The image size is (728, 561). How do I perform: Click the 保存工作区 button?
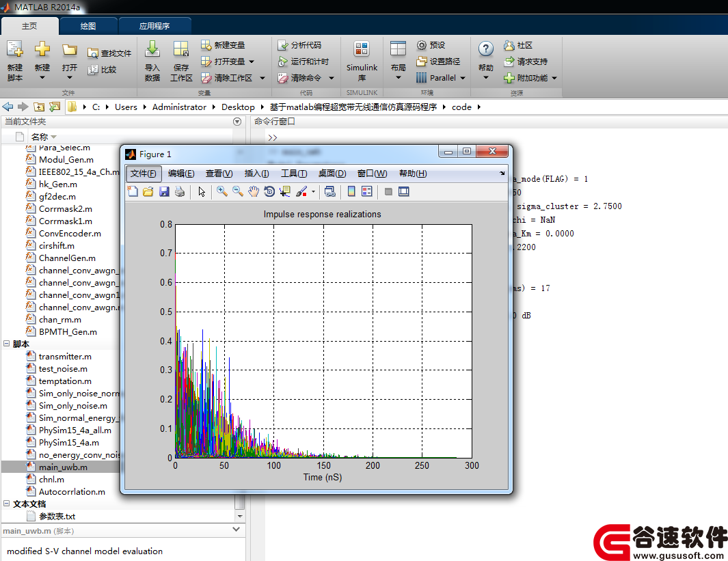tap(181, 61)
